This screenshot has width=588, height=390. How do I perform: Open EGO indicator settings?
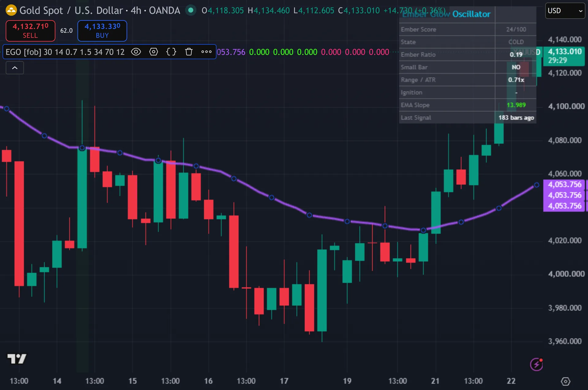pos(154,52)
